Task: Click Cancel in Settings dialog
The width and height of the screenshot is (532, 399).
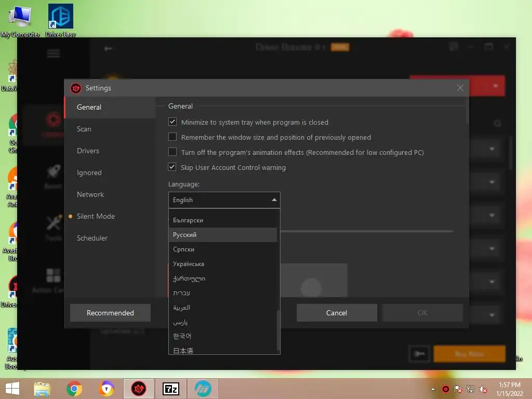Action: [337, 313]
